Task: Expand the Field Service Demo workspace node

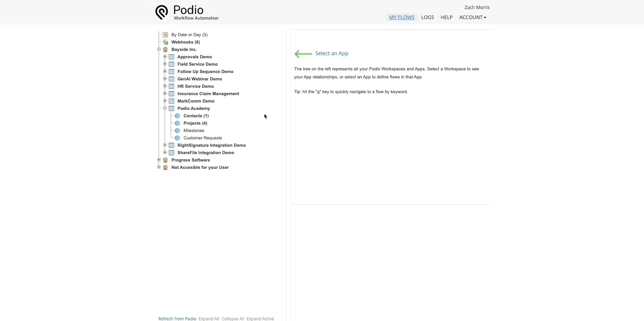Action: pos(165,64)
